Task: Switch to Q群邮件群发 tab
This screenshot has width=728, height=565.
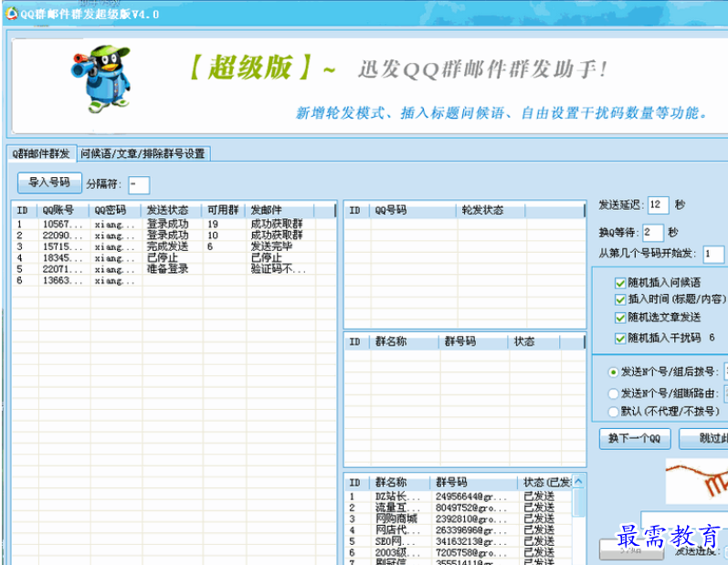Action: point(41,153)
